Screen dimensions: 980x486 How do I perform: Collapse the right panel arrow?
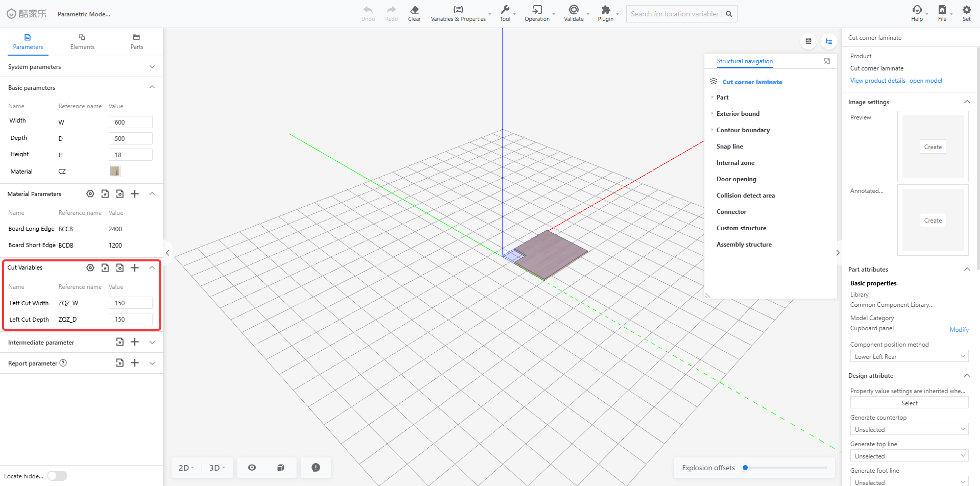[838, 253]
